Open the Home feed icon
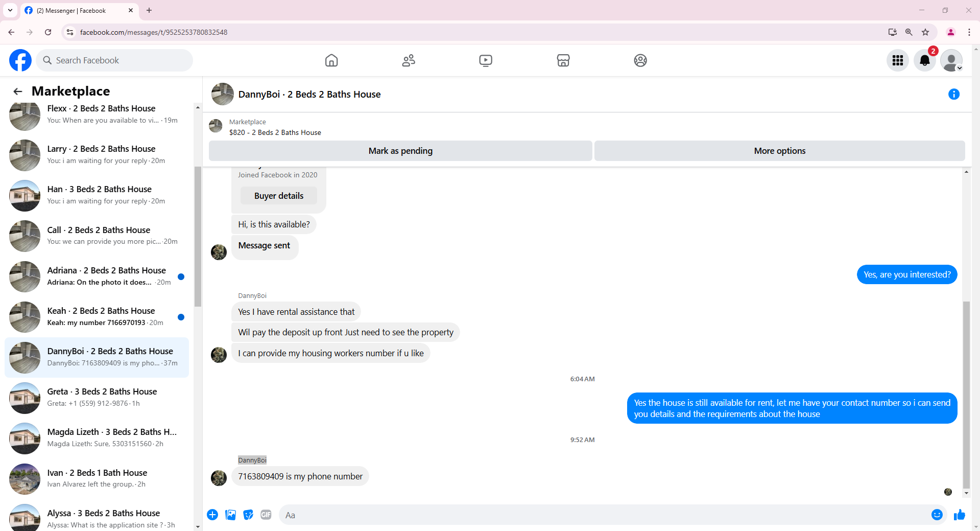The width and height of the screenshot is (980, 531). pyautogui.click(x=331, y=60)
